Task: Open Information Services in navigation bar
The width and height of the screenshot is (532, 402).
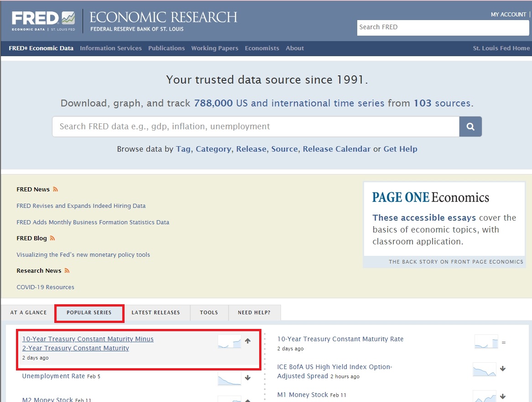Action: 111,48
